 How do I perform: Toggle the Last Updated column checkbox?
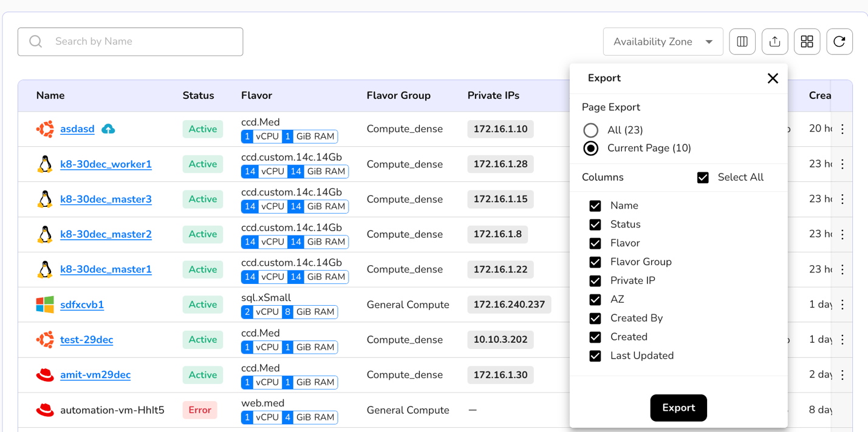pos(595,356)
